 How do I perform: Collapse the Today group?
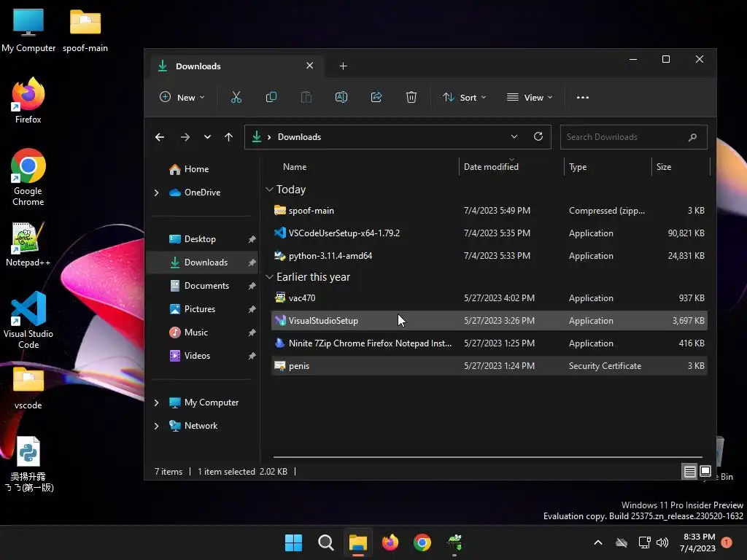[269, 190]
